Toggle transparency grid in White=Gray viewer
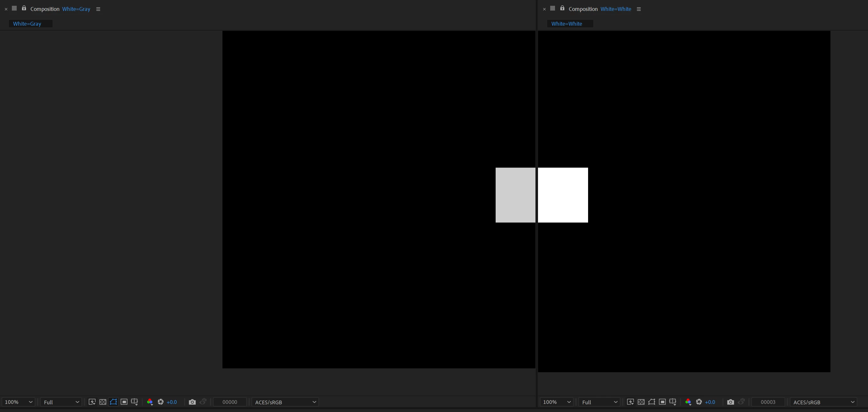This screenshot has height=412, width=868. (x=103, y=402)
